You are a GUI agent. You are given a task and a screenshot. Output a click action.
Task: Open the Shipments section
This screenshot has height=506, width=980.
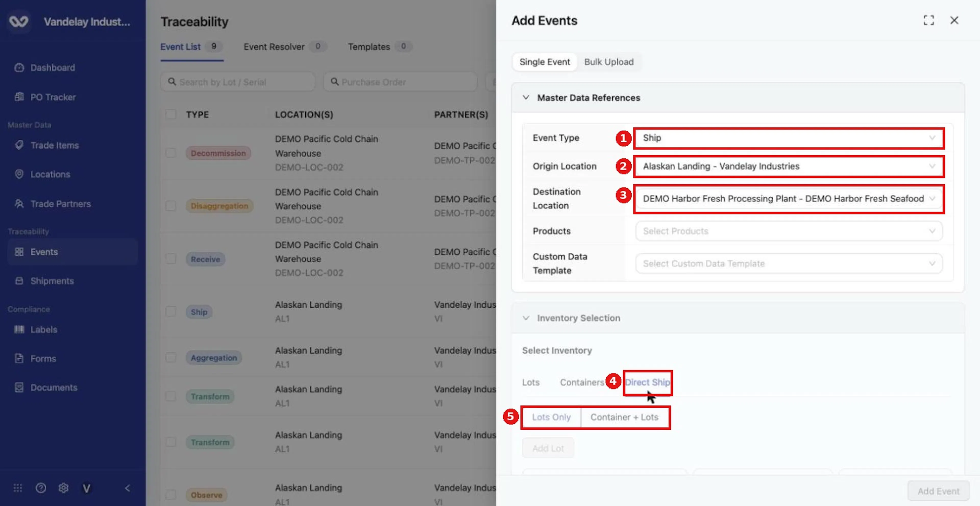pyautogui.click(x=52, y=281)
